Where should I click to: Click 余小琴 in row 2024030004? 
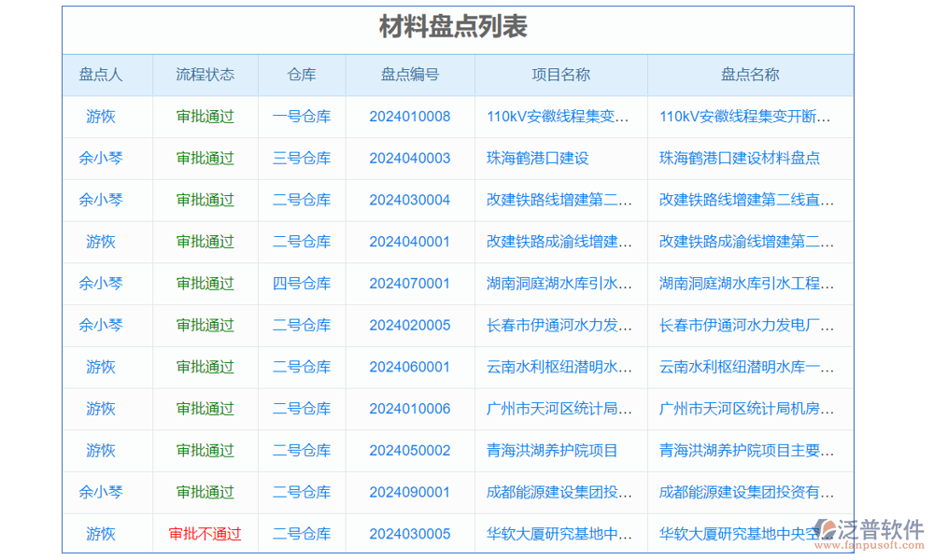[101, 200]
